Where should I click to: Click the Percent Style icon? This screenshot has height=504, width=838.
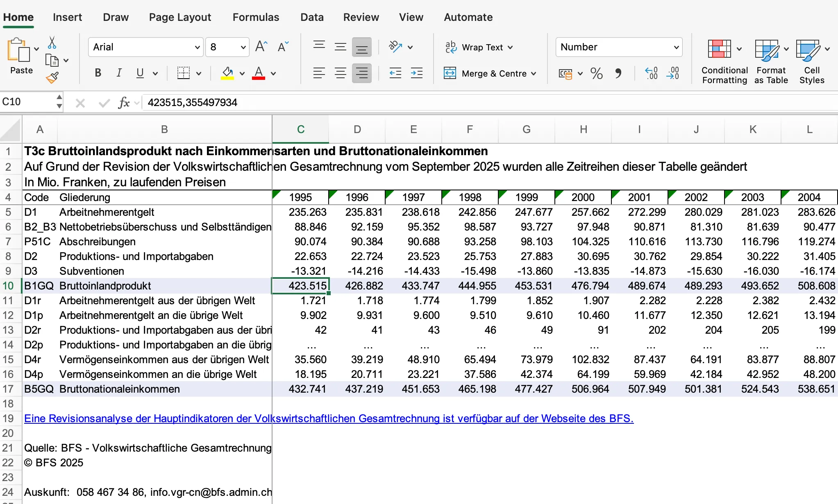596,74
